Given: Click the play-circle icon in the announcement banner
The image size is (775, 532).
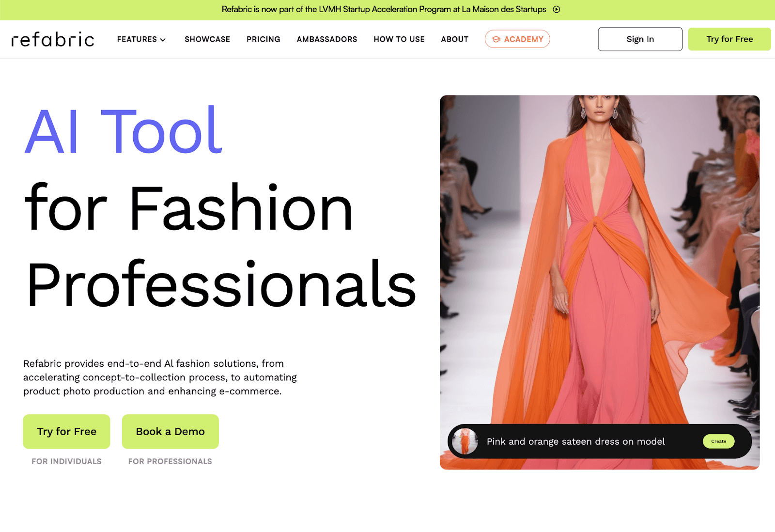Looking at the screenshot, I should pyautogui.click(x=557, y=9).
